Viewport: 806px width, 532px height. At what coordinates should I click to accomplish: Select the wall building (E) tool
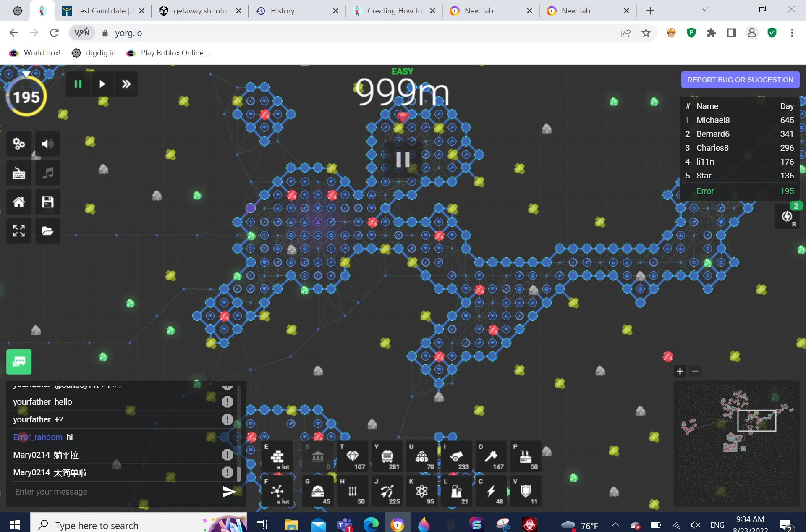(x=277, y=456)
